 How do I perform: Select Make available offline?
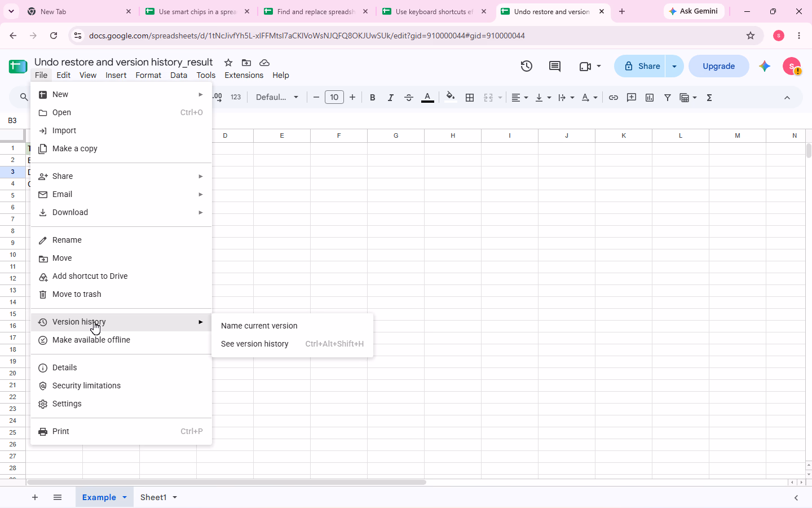click(x=121, y=340)
